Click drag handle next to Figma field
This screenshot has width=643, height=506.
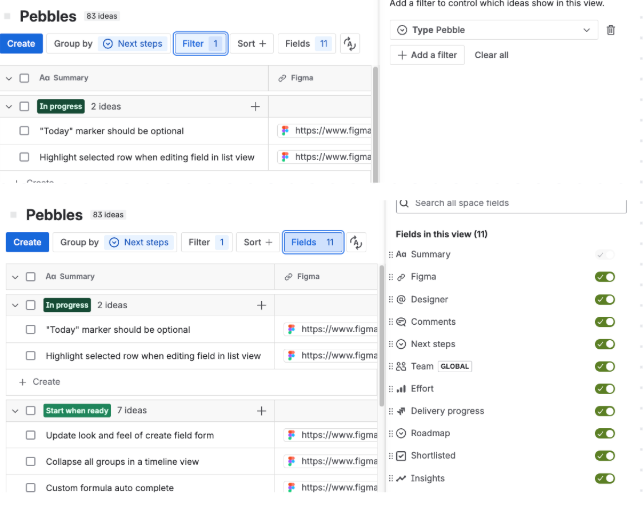click(391, 277)
